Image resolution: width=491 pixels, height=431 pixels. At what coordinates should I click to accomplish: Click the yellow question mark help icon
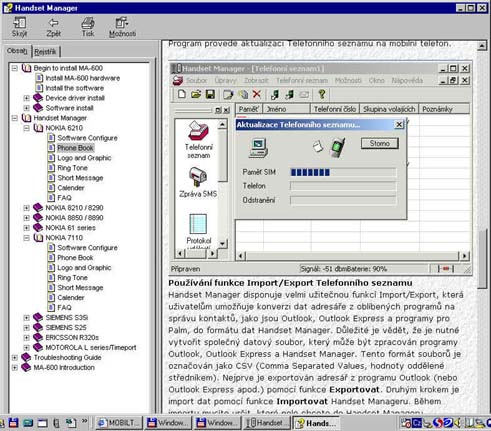[322, 94]
